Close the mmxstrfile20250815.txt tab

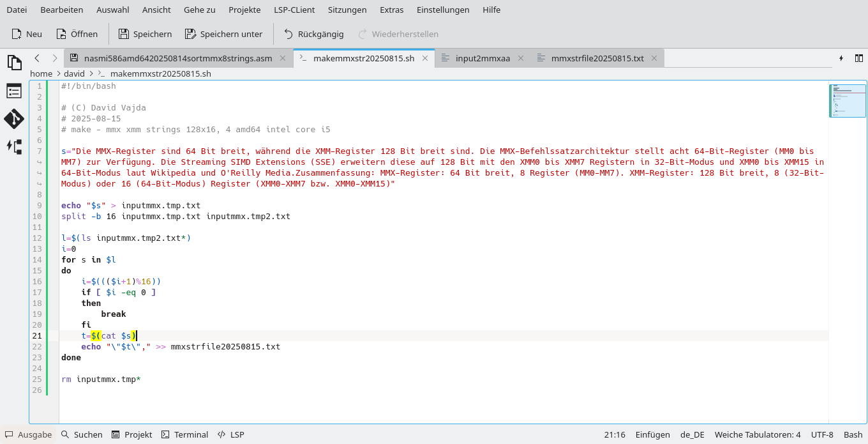coord(654,58)
